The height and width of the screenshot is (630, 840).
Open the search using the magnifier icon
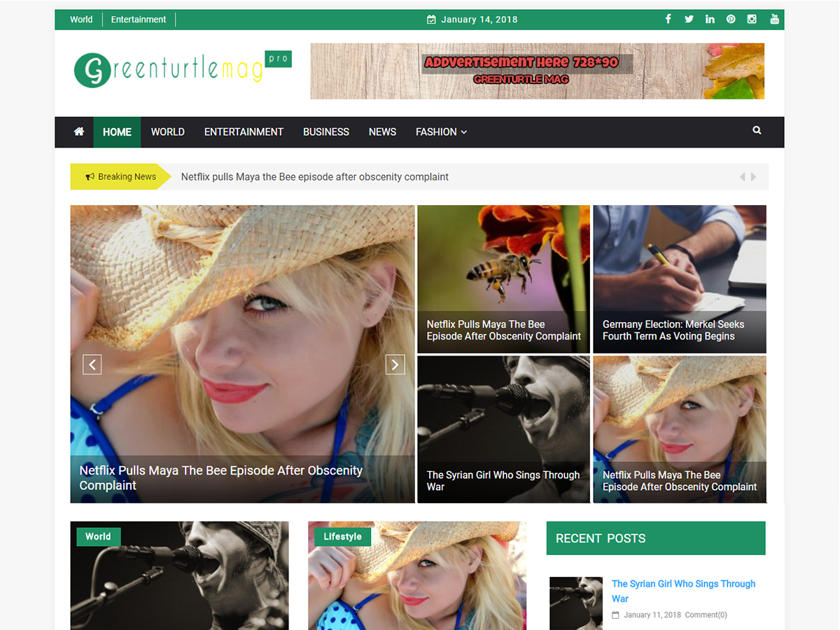click(x=757, y=130)
